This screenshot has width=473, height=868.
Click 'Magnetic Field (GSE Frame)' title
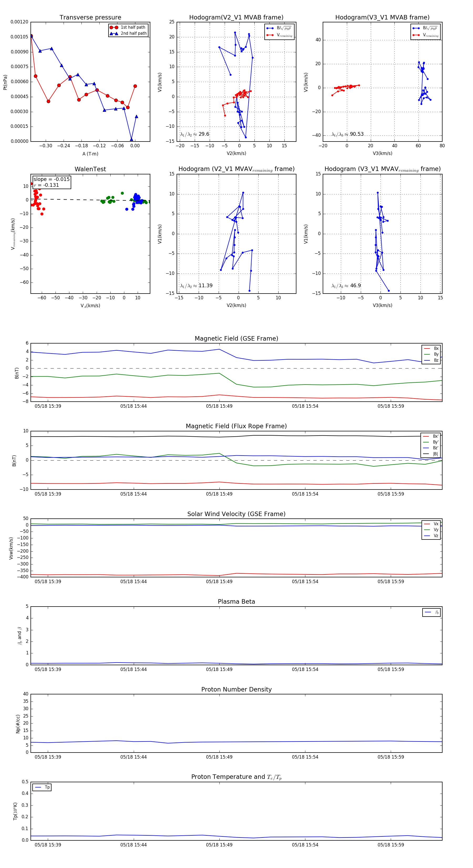[236, 338]
